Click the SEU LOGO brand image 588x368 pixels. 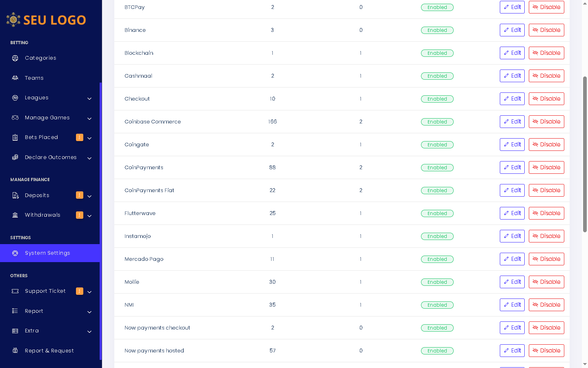pos(46,20)
